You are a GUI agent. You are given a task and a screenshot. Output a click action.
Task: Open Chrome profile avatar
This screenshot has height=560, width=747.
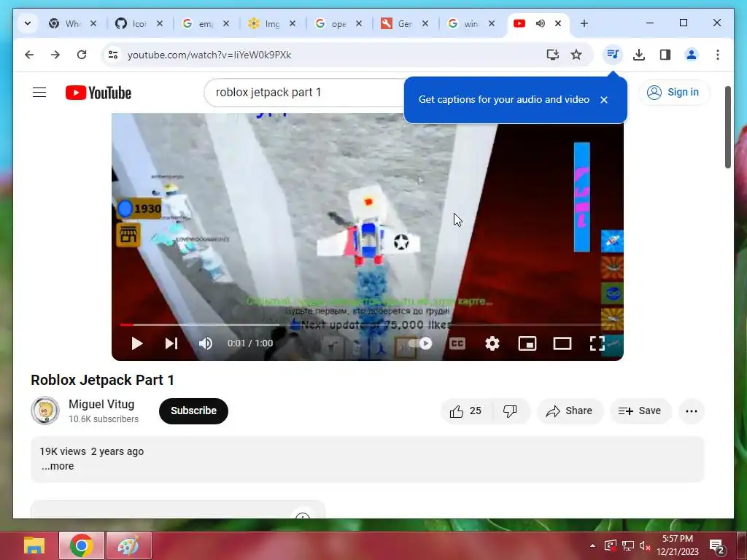coord(692,55)
